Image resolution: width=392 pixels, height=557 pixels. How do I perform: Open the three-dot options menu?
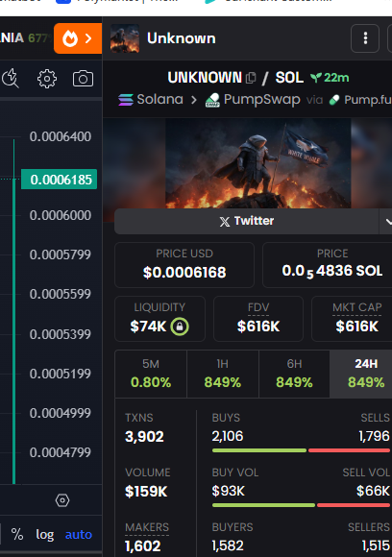coord(365,38)
